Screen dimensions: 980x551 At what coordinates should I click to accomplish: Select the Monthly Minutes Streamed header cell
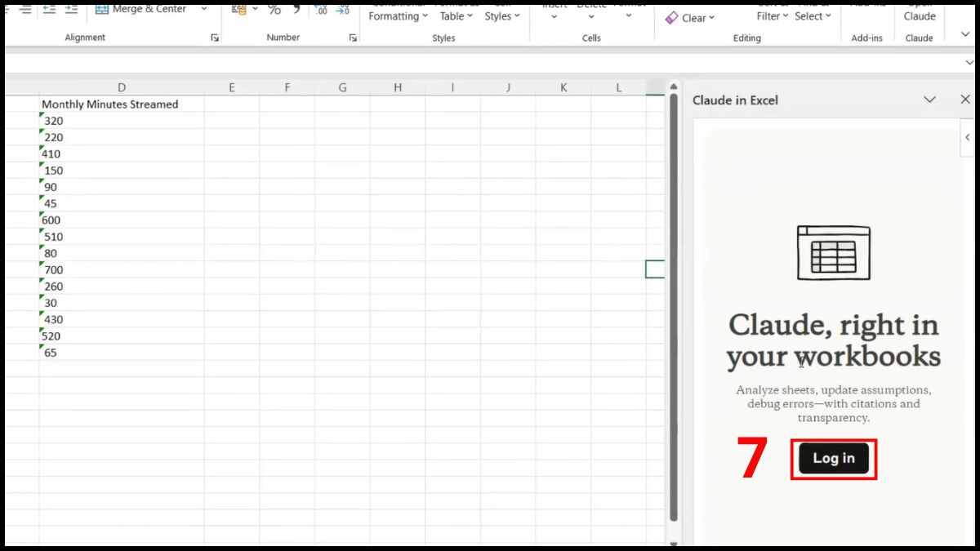click(122, 104)
